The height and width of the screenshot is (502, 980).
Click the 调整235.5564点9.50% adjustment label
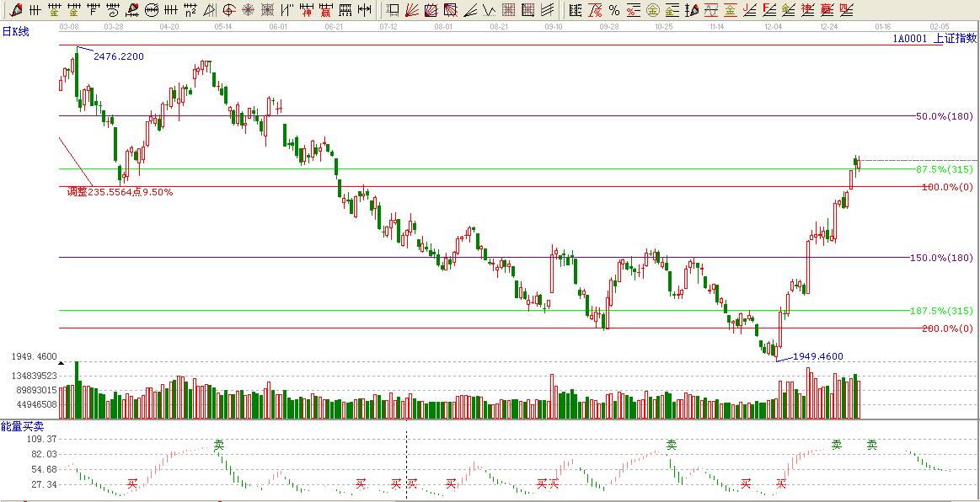coord(120,192)
